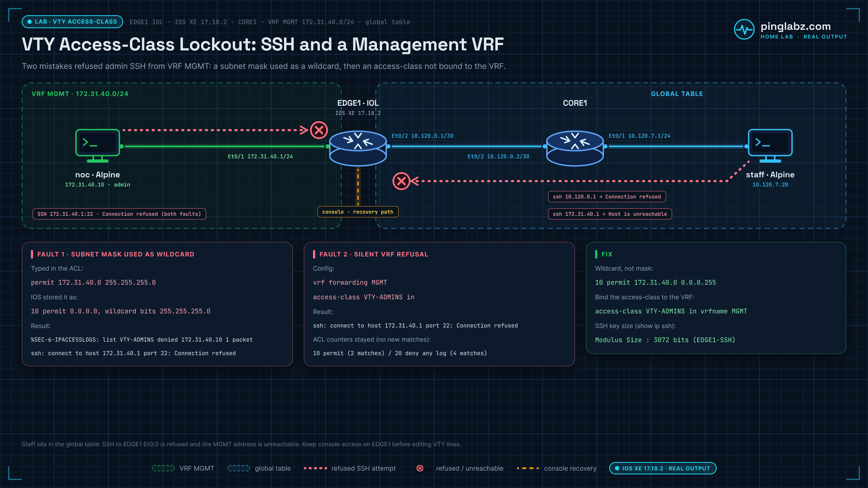The height and width of the screenshot is (488, 868).
Task: Click the pinglabz pulse logo icon
Action: (x=744, y=30)
